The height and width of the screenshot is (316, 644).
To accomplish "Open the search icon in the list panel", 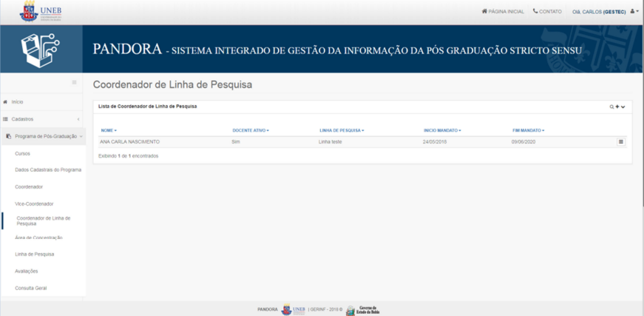I will pyautogui.click(x=611, y=107).
